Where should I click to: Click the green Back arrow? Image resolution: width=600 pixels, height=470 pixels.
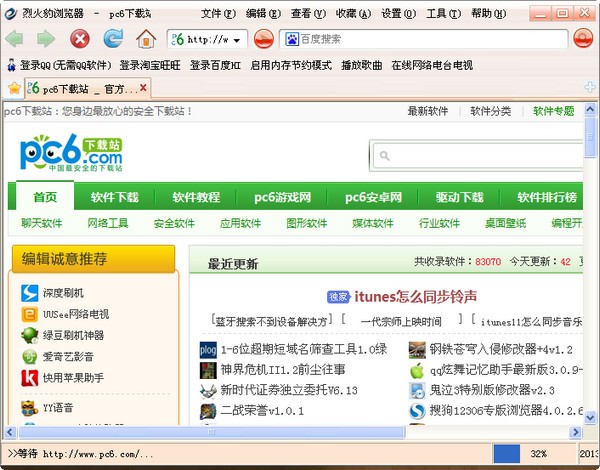click(x=15, y=39)
